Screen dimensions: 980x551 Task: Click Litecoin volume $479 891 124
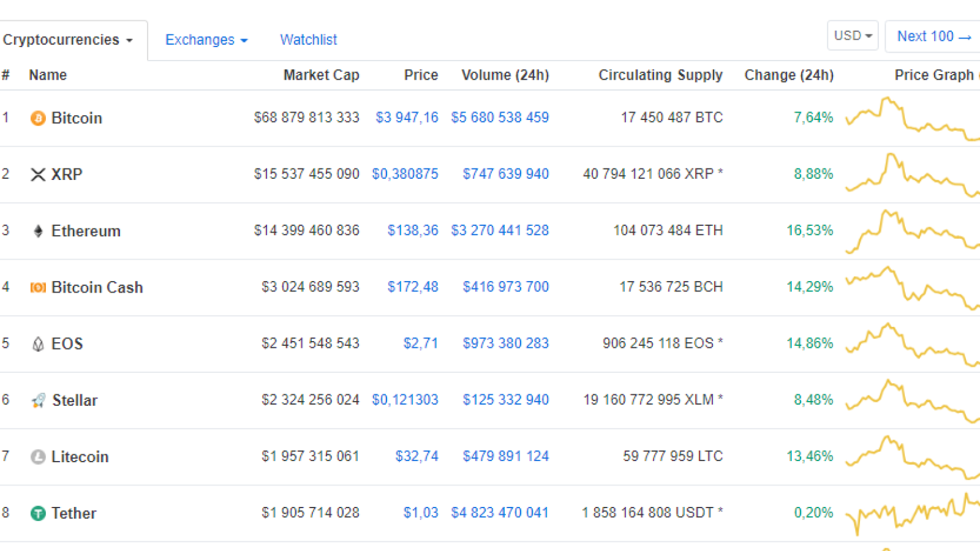coord(506,456)
